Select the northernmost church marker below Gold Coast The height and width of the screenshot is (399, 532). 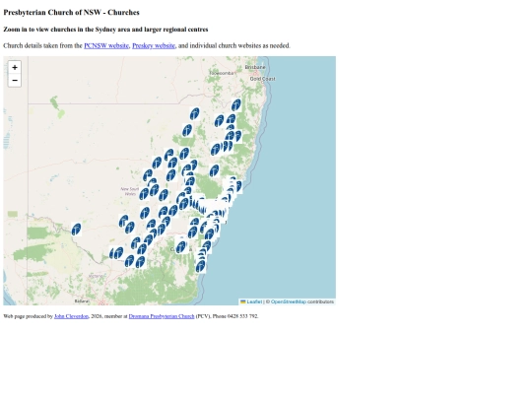click(x=236, y=105)
